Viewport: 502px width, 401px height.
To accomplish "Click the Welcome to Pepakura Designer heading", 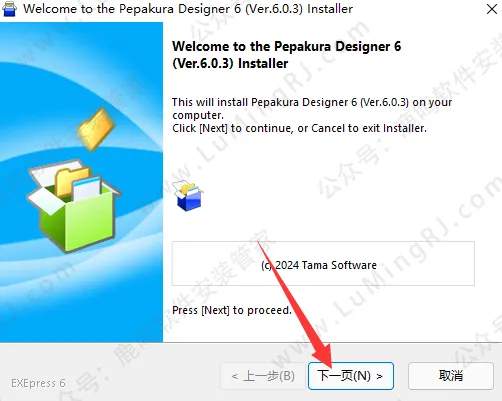I will tap(287, 55).
